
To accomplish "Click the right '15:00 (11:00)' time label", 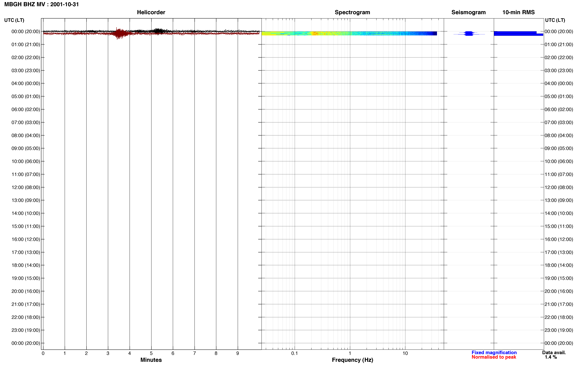I will click(559, 226).
